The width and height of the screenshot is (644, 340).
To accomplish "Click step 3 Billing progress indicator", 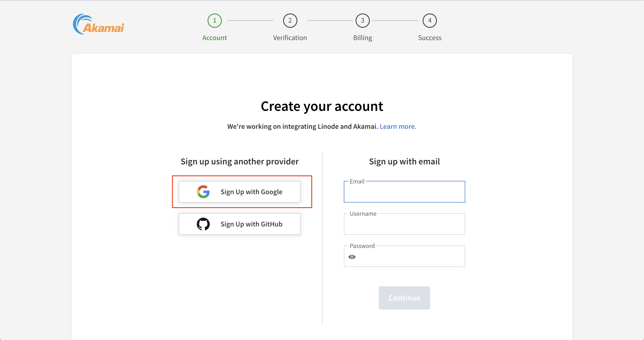I will pos(362,20).
